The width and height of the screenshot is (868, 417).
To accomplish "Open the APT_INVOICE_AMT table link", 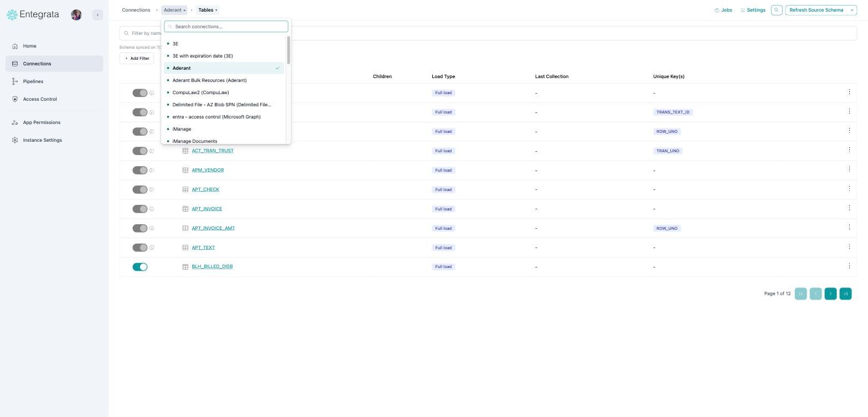I will 213,228.
